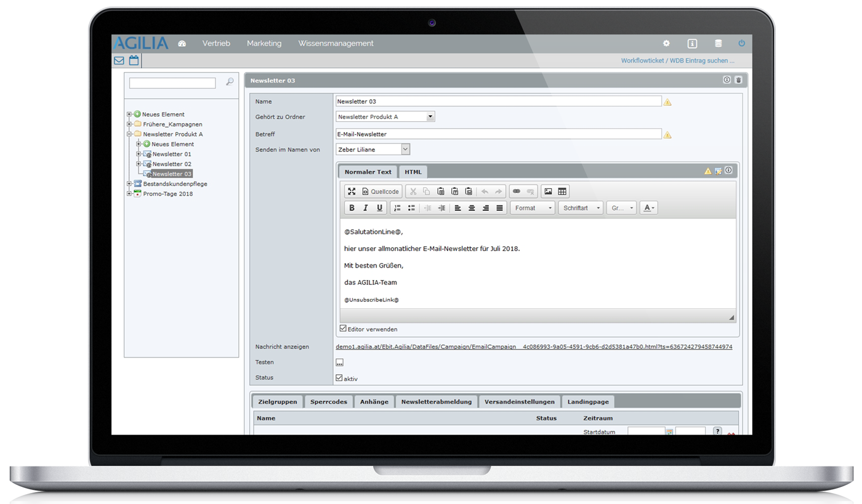Expand the Bestandskundenpflege node

(129, 184)
